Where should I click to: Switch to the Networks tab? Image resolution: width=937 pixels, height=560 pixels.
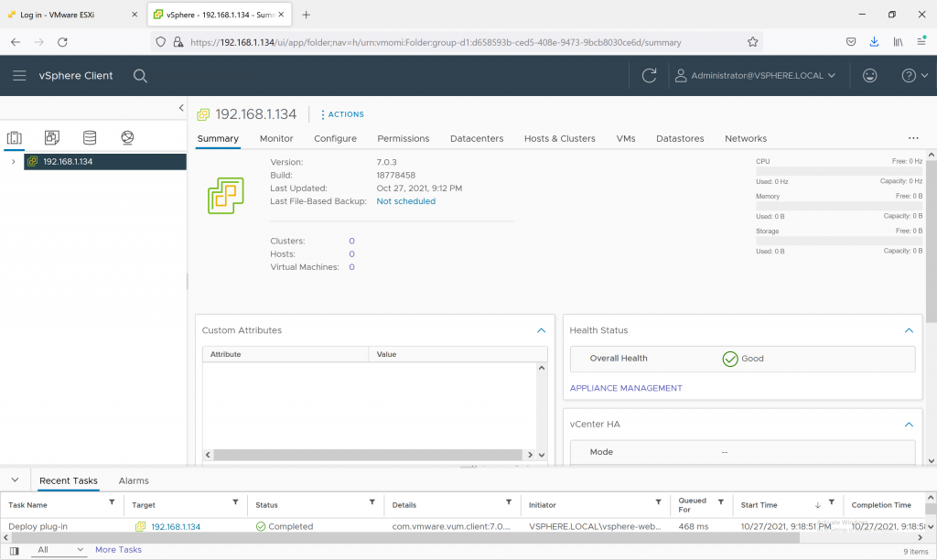click(746, 139)
